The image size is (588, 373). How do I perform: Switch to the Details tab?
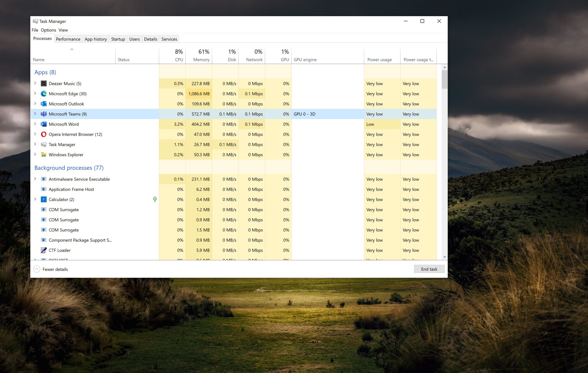150,39
